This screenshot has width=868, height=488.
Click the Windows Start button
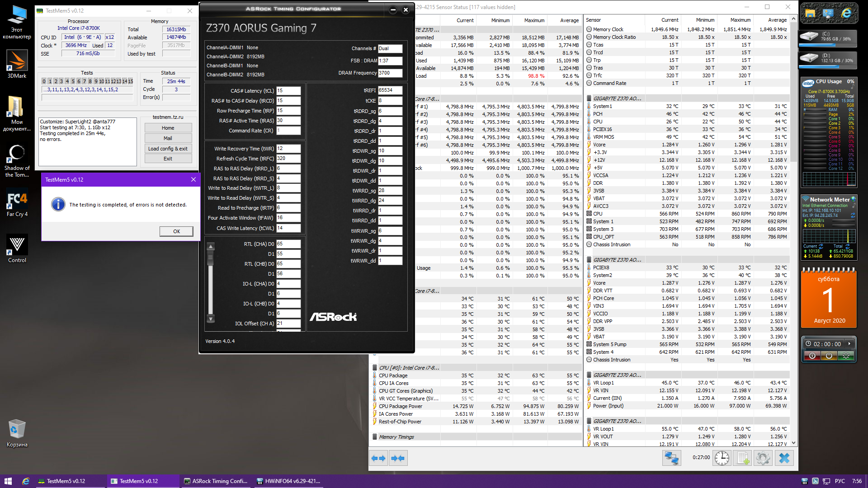pyautogui.click(x=8, y=481)
